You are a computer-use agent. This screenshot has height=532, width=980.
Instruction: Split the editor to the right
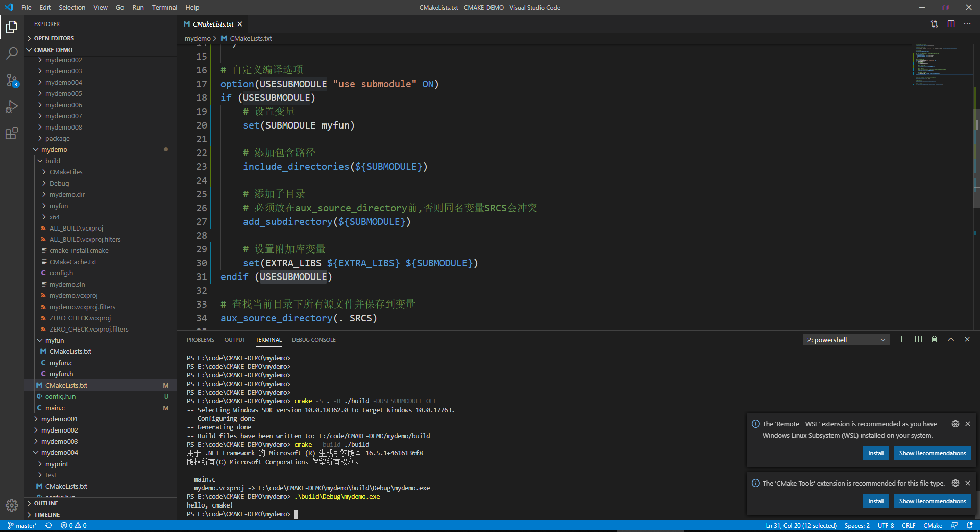click(x=951, y=24)
